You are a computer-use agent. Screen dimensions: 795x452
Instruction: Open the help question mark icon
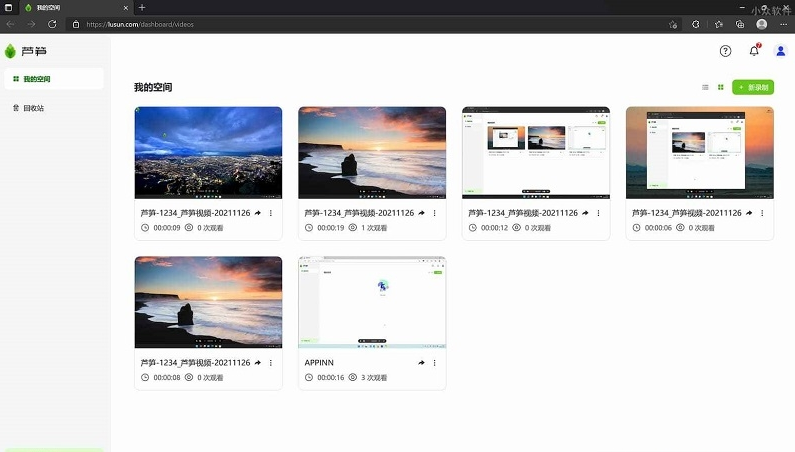725,51
